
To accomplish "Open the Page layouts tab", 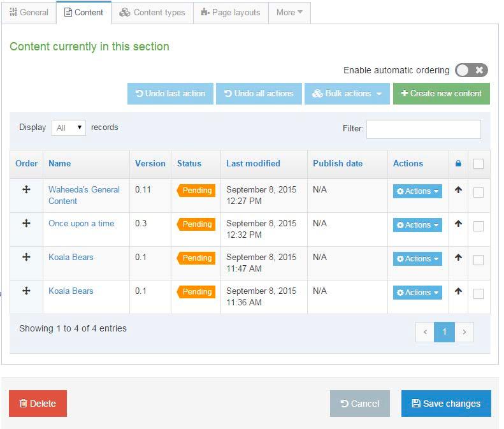I will (231, 13).
